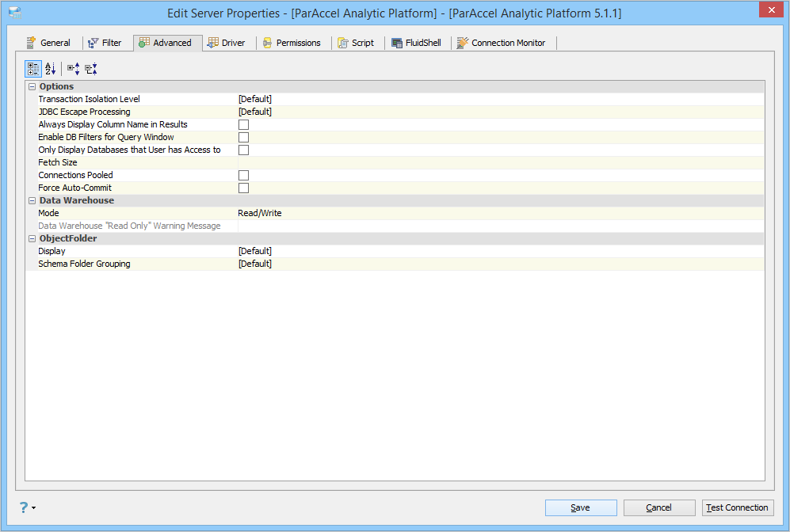The width and height of the screenshot is (790, 532).
Task: Switch to the General tab
Action: coord(49,43)
